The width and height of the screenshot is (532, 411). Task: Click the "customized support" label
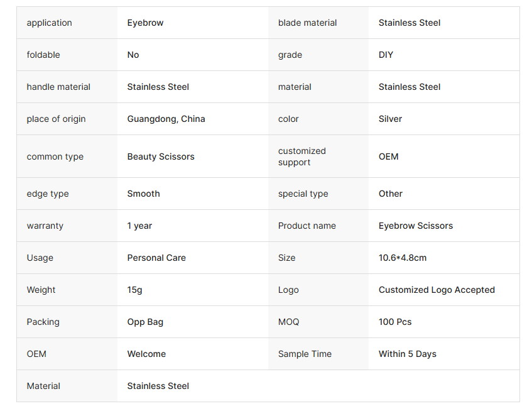[x=302, y=156]
